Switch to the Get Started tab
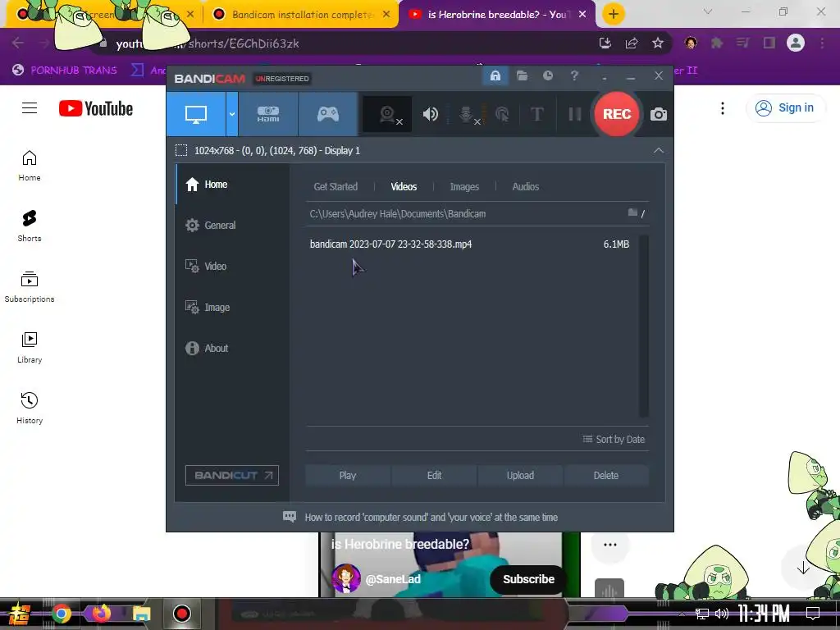840x630 pixels. tap(336, 186)
